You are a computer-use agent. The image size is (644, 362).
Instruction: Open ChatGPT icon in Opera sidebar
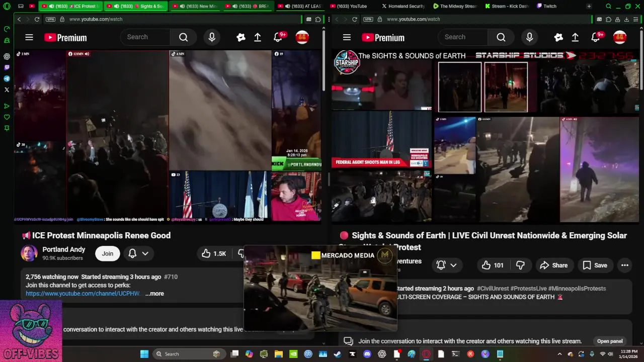coord(7,56)
